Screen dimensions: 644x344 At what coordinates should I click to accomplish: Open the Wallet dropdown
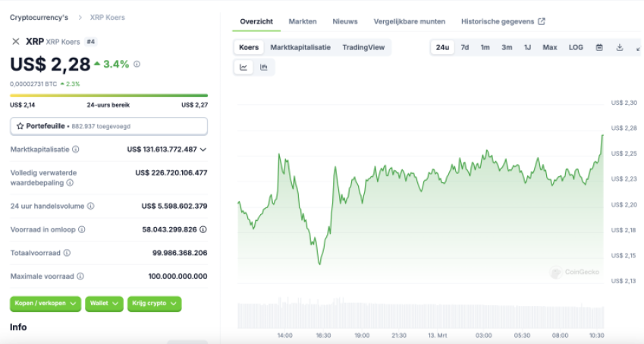point(105,304)
